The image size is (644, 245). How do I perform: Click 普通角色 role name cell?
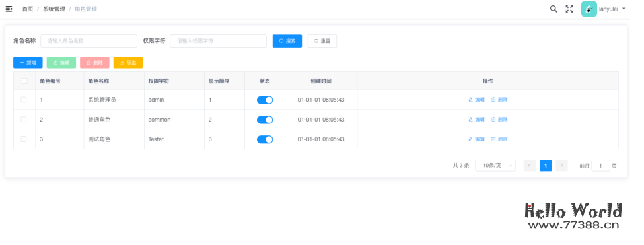point(99,120)
